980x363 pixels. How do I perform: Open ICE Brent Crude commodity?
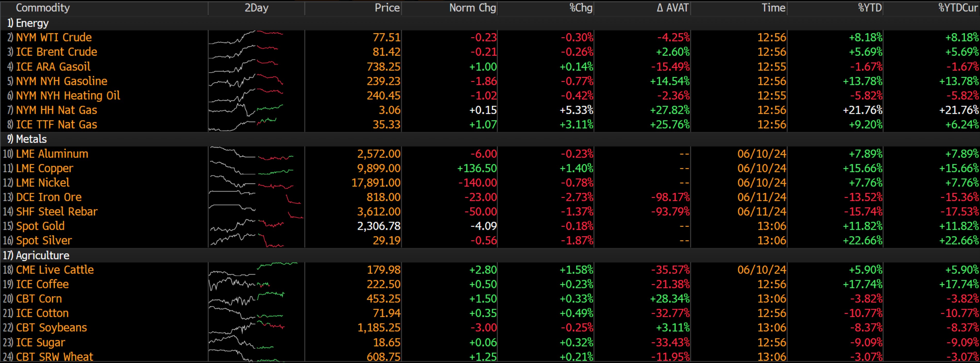(x=56, y=52)
